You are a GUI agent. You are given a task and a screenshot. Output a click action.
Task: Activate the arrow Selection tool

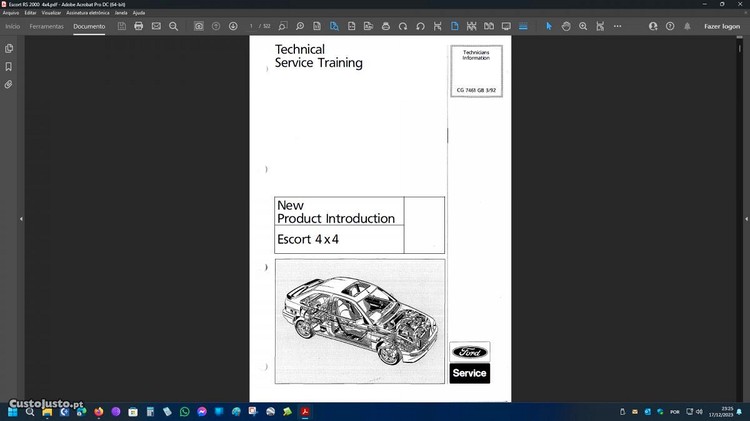548,26
